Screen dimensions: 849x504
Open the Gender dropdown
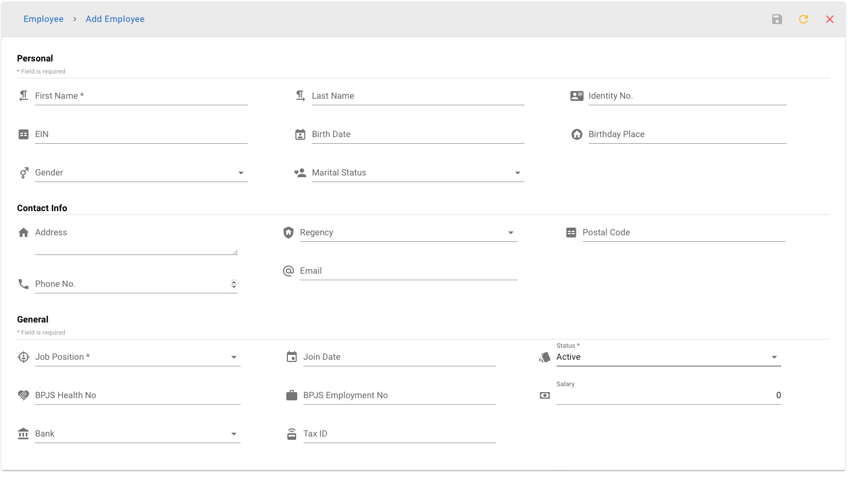click(x=141, y=173)
